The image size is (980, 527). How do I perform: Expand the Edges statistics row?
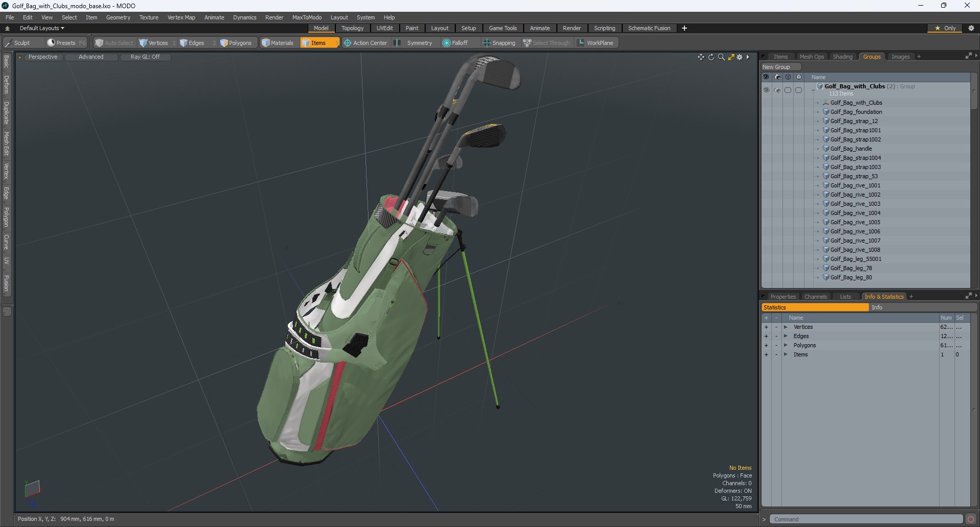click(x=786, y=336)
